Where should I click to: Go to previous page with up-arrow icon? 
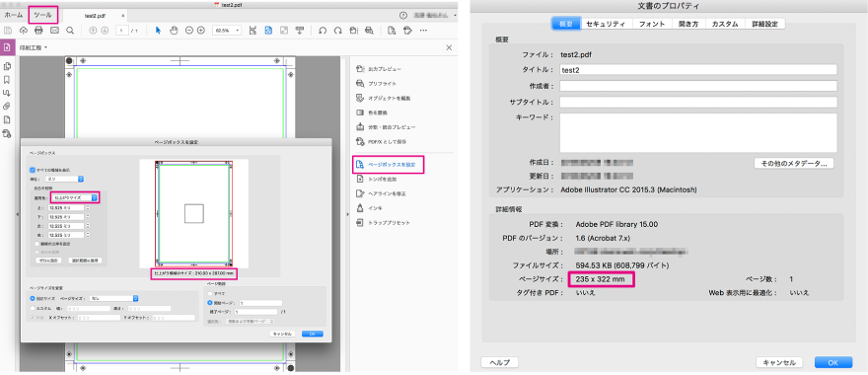tap(93, 30)
